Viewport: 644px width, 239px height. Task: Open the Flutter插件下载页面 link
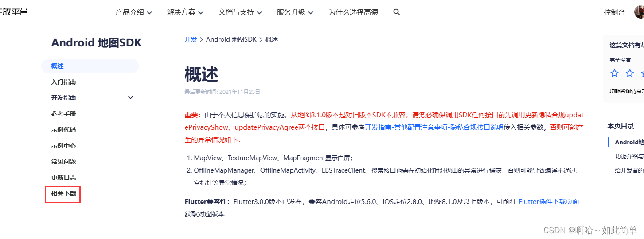[x=549, y=202]
